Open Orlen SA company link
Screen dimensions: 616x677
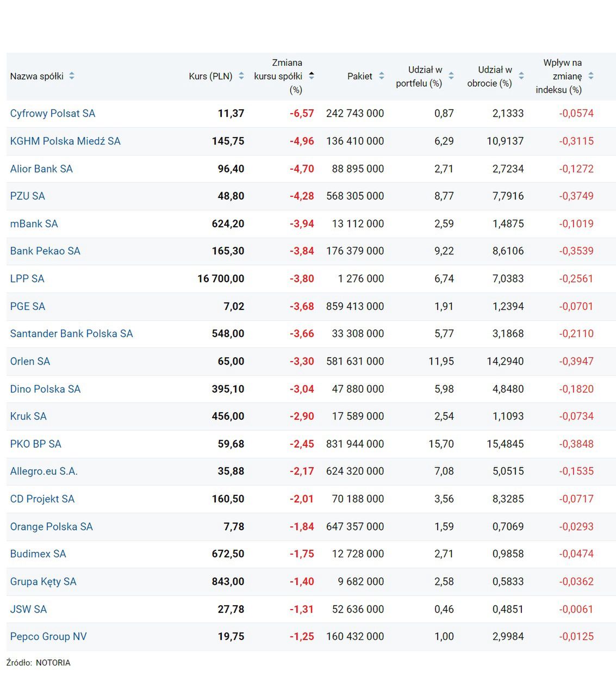pyautogui.click(x=30, y=362)
